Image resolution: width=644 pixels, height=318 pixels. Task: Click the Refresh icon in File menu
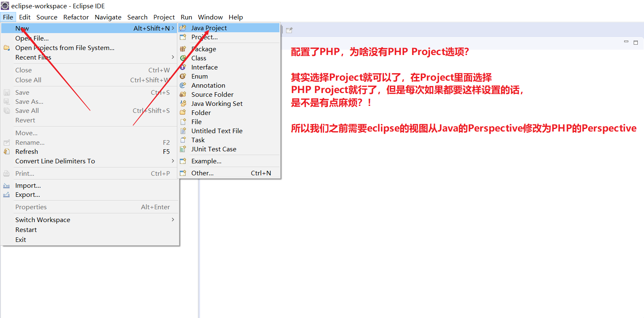coord(7,152)
